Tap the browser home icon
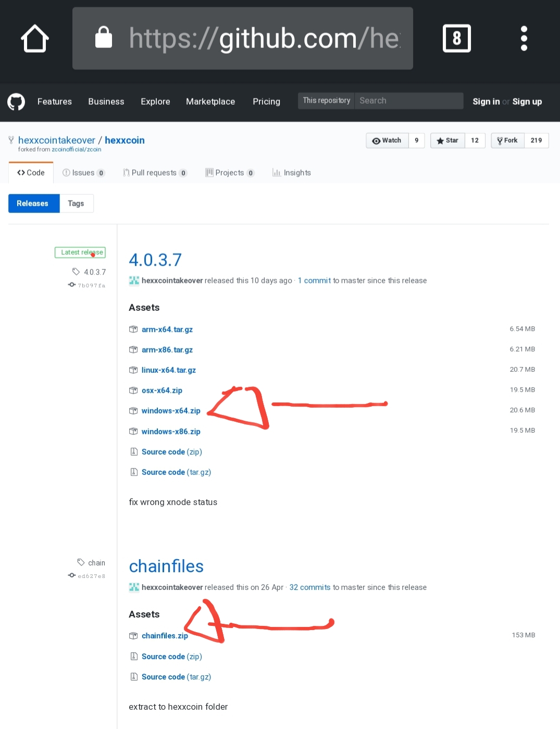The height and width of the screenshot is (729, 560). click(x=35, y=39)
